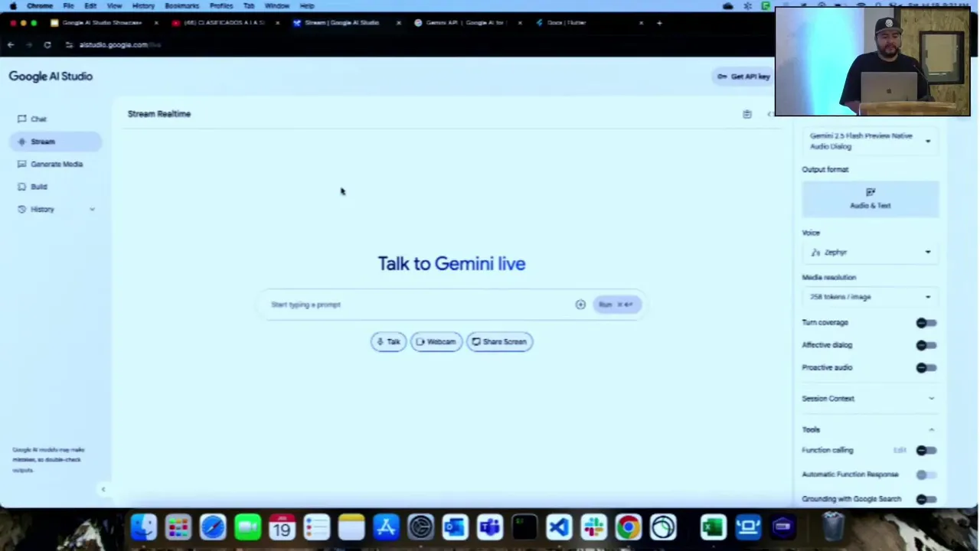Enable the Function calling toggle
This screenshot has width=980, height=551.
(926, 451)
